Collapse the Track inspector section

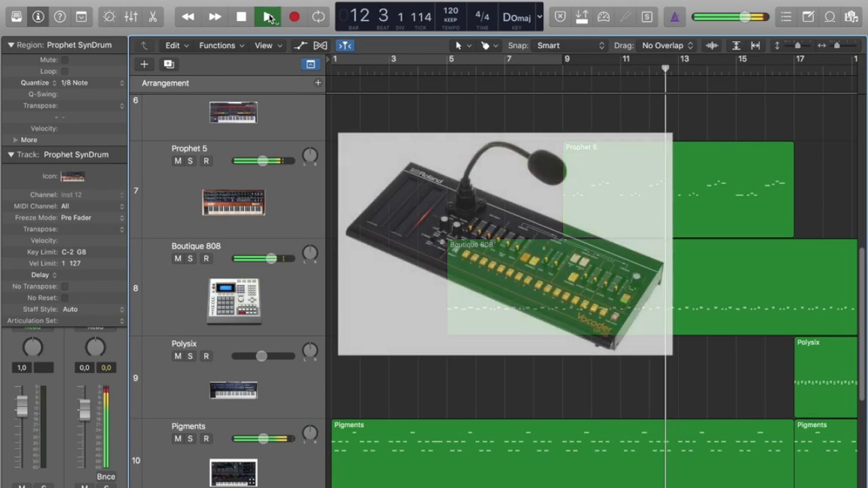point(10,155)
